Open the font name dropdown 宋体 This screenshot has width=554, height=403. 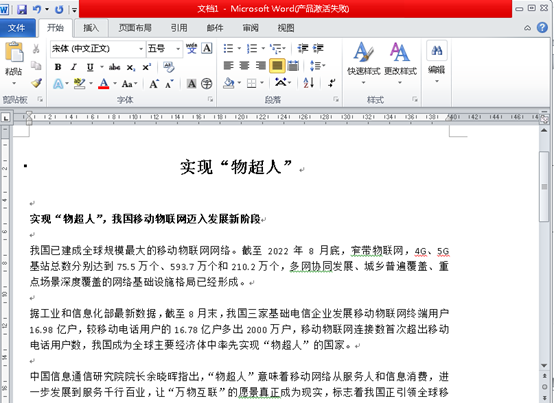[141, 49]
